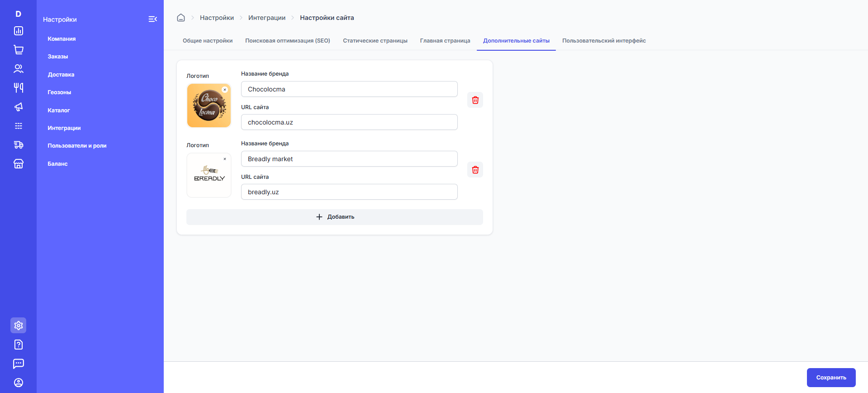Screen dimensions: 868x393
Task: Click the home icon in breadcrumb
Action: 181,18
